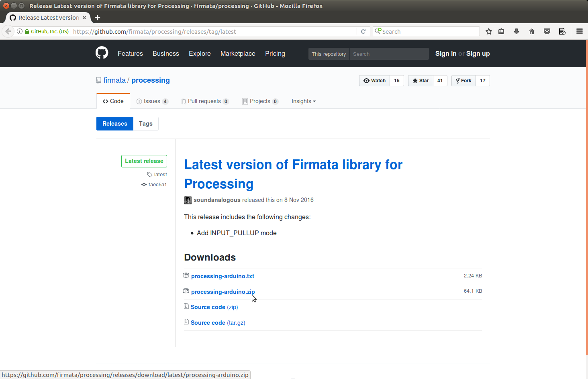588x379 pixels.
Task: Expand the Insights dropdown
Action: (x=303, y=101)
